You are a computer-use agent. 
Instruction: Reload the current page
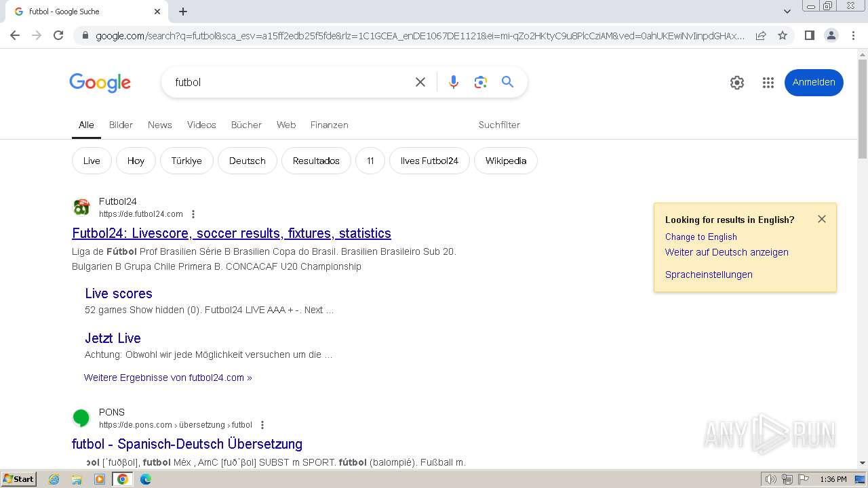58,35
